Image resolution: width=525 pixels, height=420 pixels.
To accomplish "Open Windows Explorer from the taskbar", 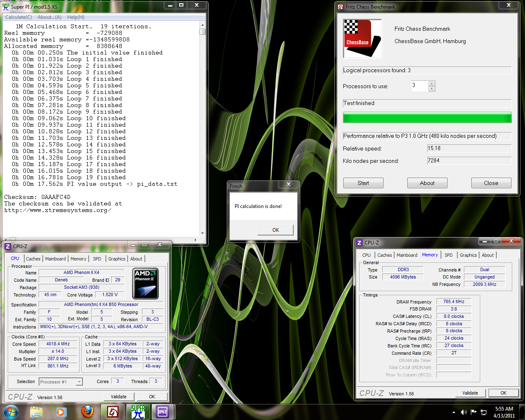I will 37,412.
